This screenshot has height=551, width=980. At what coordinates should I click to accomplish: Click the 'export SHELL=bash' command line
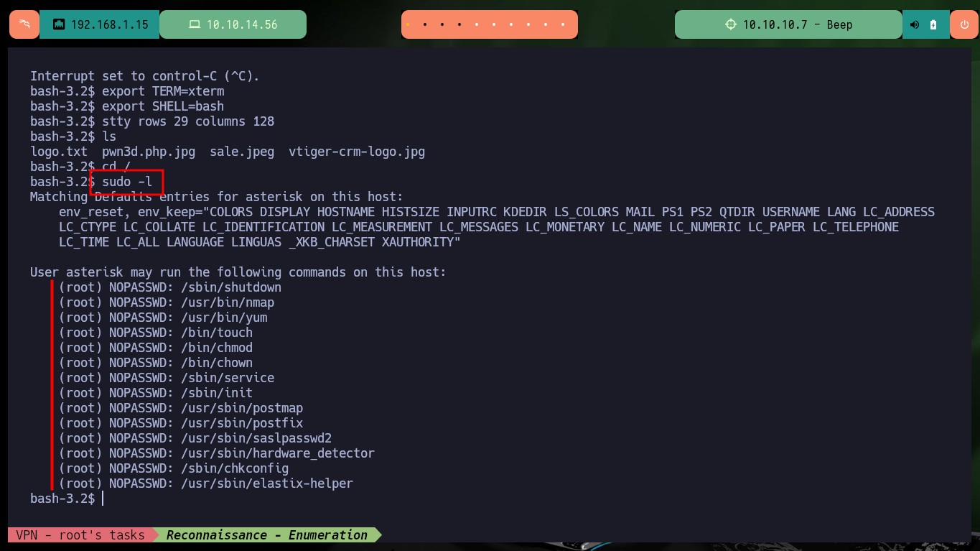pyautogui.click(x=127, y=106)
